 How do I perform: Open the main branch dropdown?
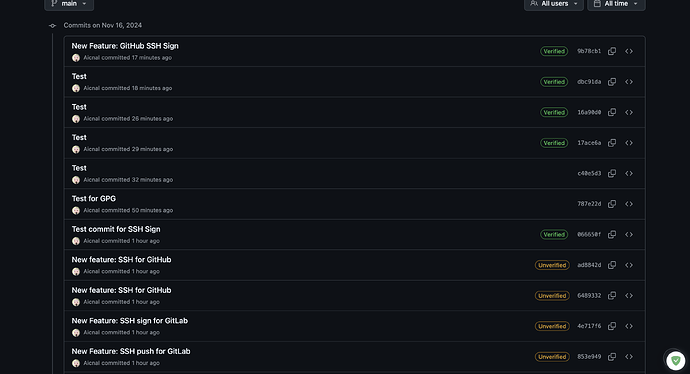pos(69,4)
